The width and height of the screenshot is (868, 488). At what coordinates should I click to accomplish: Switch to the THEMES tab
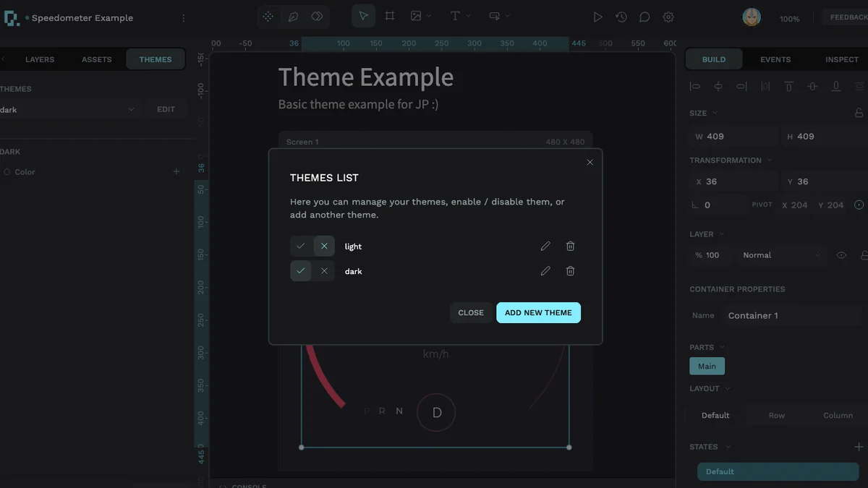pos(156,59)
